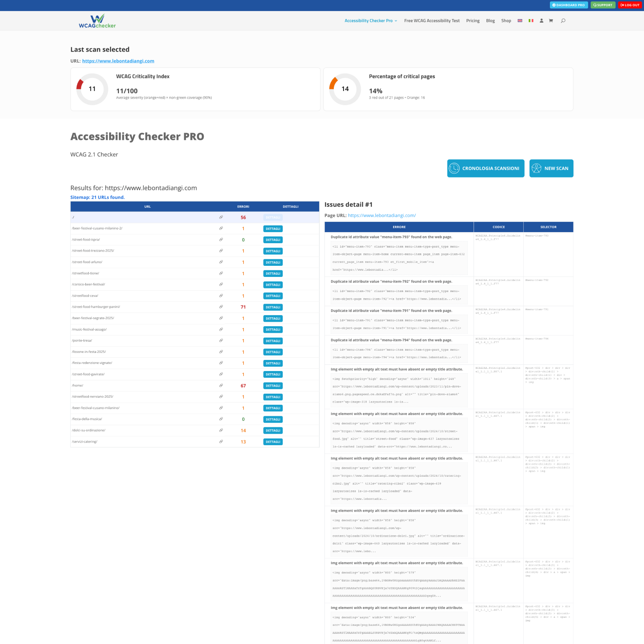Open link icon for /festa-redenzione-vignate/
Image resolution: width=644 pixels, height=644 pixels.
pyautogui.click(x=221, y=363)
